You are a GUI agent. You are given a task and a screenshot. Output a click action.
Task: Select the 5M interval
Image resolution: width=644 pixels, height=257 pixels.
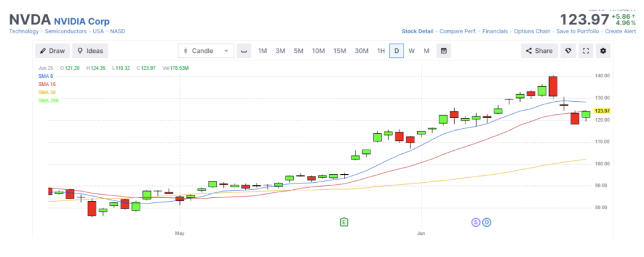(299, 51)
